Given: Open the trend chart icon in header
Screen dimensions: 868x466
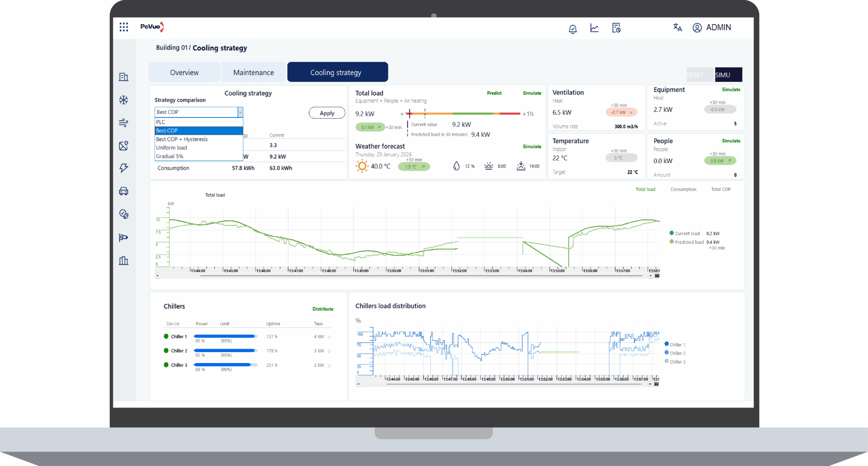Looking at the screenshot, I should tap(594, 28).
